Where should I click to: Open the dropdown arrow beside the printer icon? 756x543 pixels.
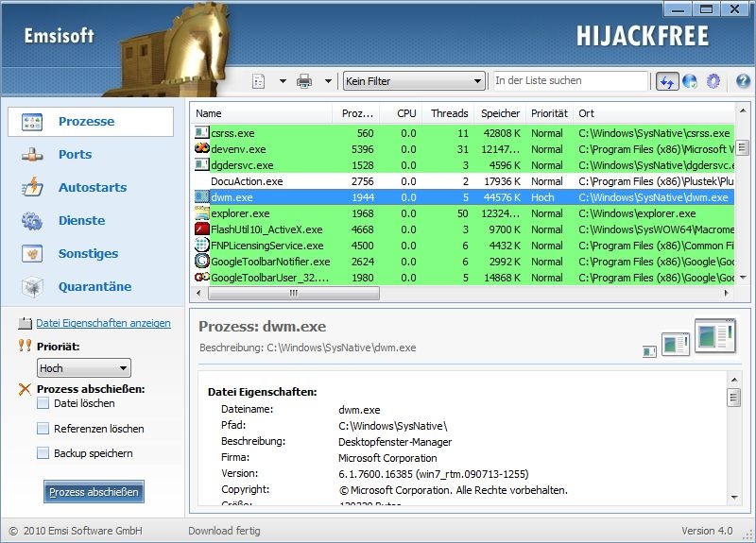(x=328, y=81)
